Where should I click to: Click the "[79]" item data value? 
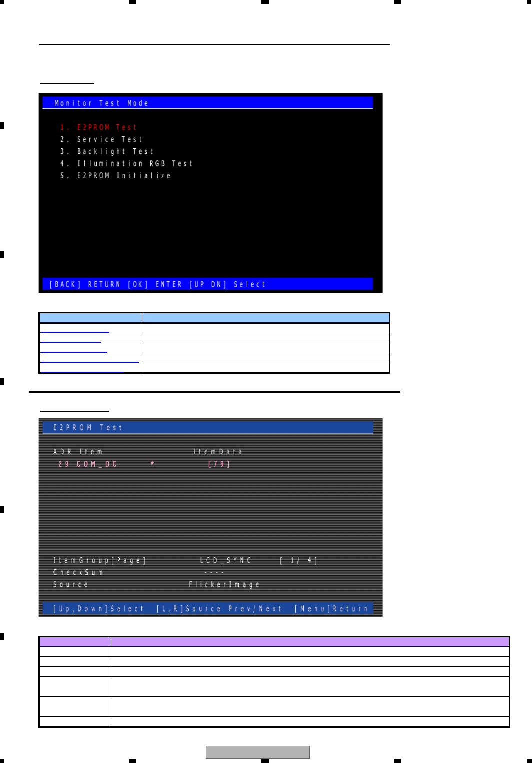(x=219, y=464)
